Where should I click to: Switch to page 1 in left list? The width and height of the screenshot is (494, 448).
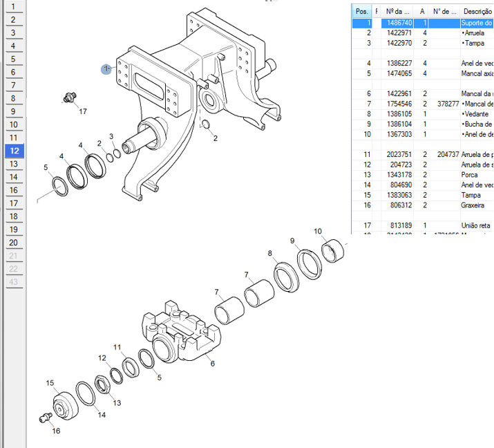14,7
